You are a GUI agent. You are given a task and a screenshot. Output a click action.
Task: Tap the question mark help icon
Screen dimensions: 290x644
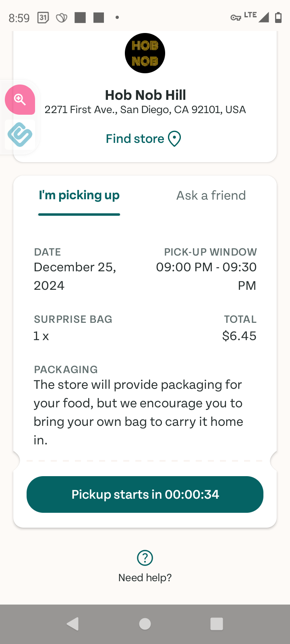(x=145, y=558)
